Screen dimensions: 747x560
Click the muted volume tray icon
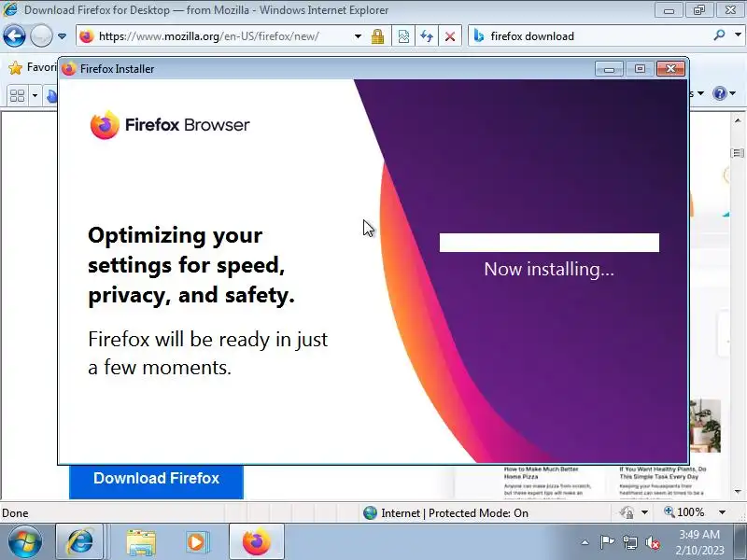point(653,542)
